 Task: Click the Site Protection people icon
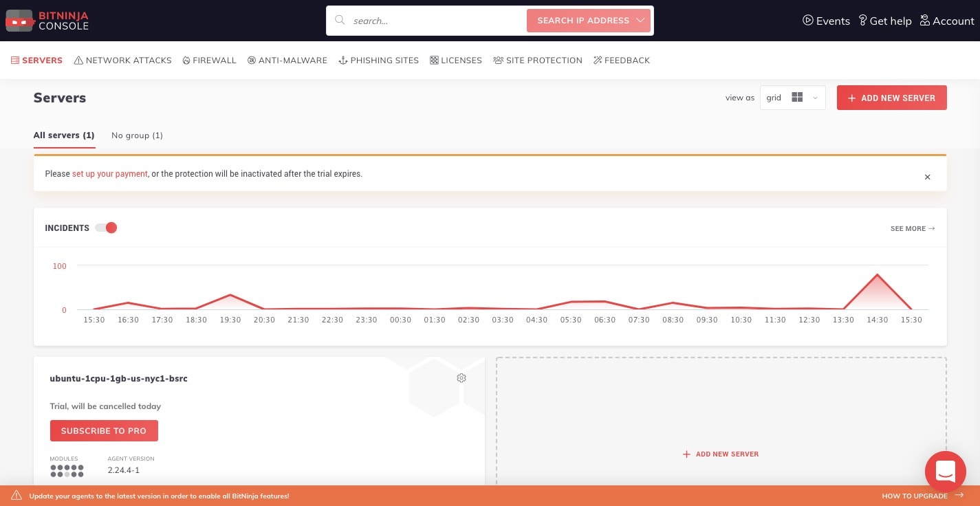point(498,60)
